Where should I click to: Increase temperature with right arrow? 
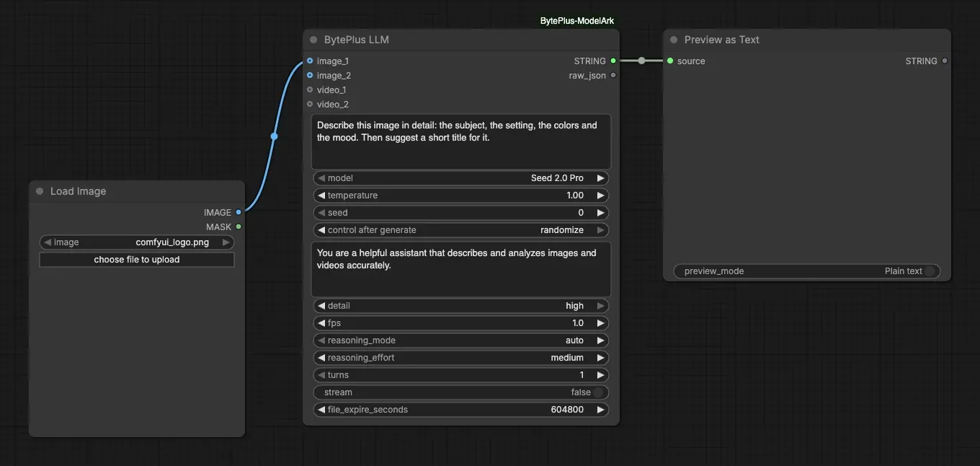(601, 195)
